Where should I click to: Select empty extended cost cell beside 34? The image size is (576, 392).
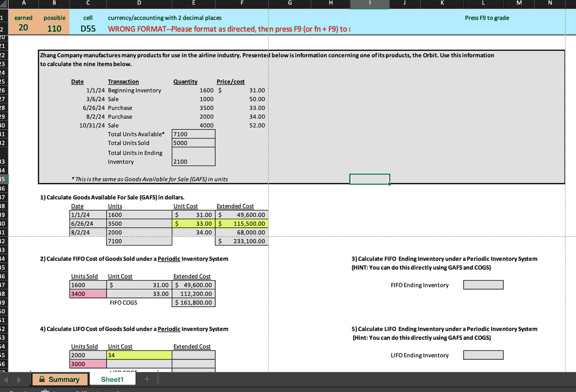point(193,355)
